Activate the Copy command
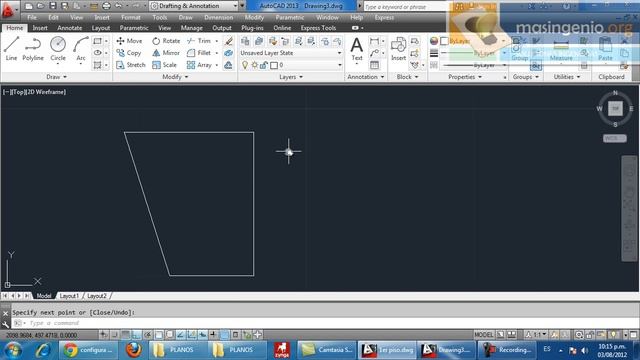Viewport: 640px width, 360px height. click(x=129, y=53)
